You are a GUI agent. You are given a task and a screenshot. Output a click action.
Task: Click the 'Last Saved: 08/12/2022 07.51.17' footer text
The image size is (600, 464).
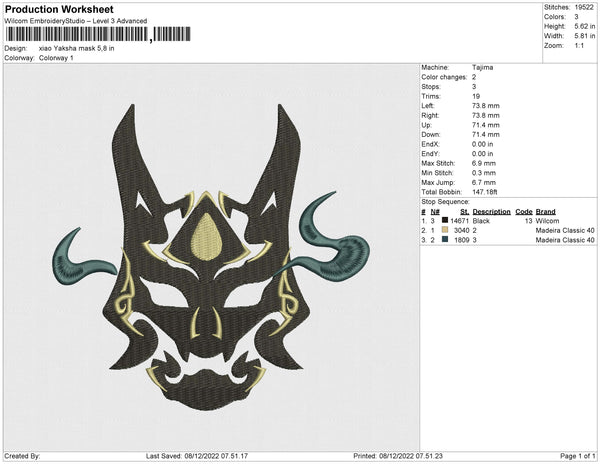pyautogui.click(x=197, y=456)
